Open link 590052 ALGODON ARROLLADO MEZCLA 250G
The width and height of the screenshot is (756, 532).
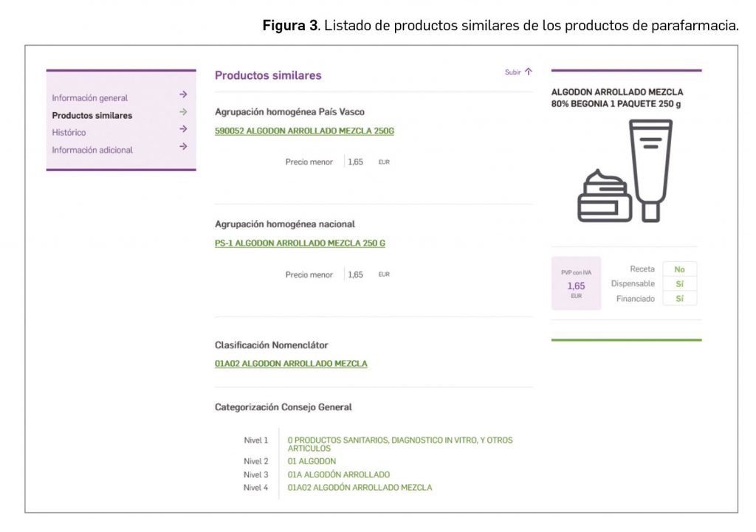point(304,131)
